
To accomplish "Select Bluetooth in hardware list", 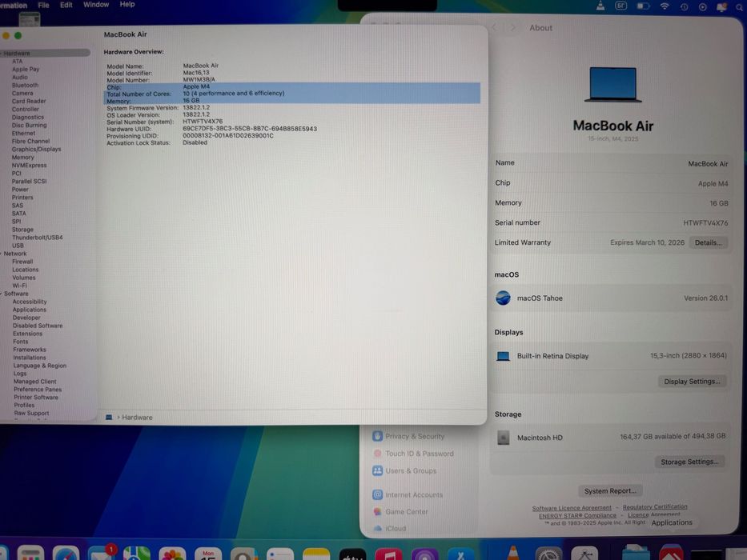I will pyautogui.click(x=26, y=86).
